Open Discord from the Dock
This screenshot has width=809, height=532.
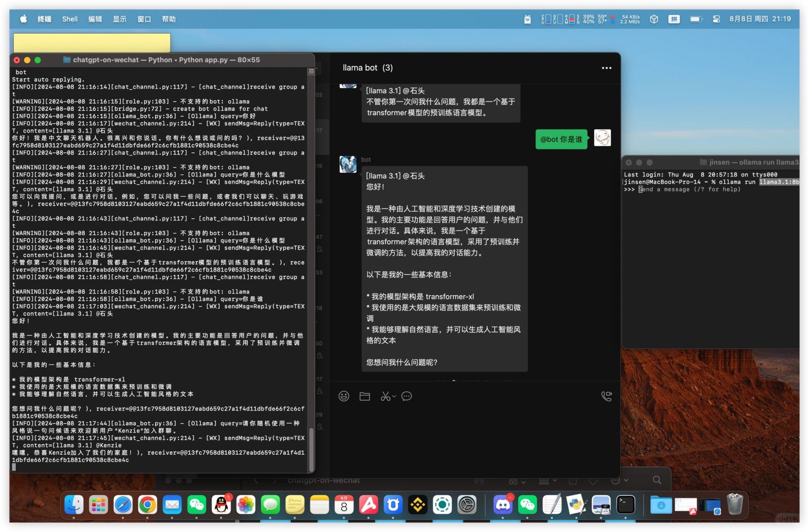503,504
